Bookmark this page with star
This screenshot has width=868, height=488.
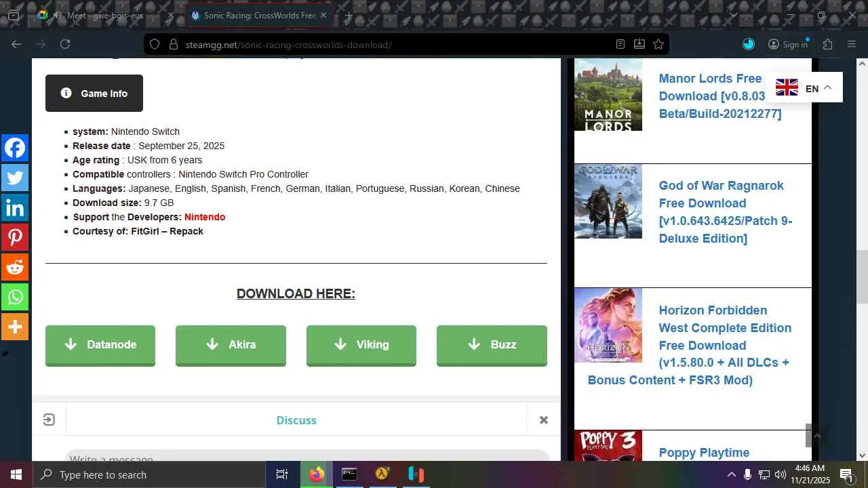point(658,45)
